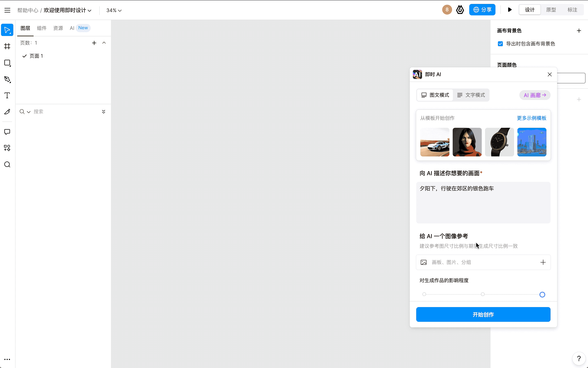Select the pencil drawing tool
Viewport: 588px width, 368px height.
[7, 112]
